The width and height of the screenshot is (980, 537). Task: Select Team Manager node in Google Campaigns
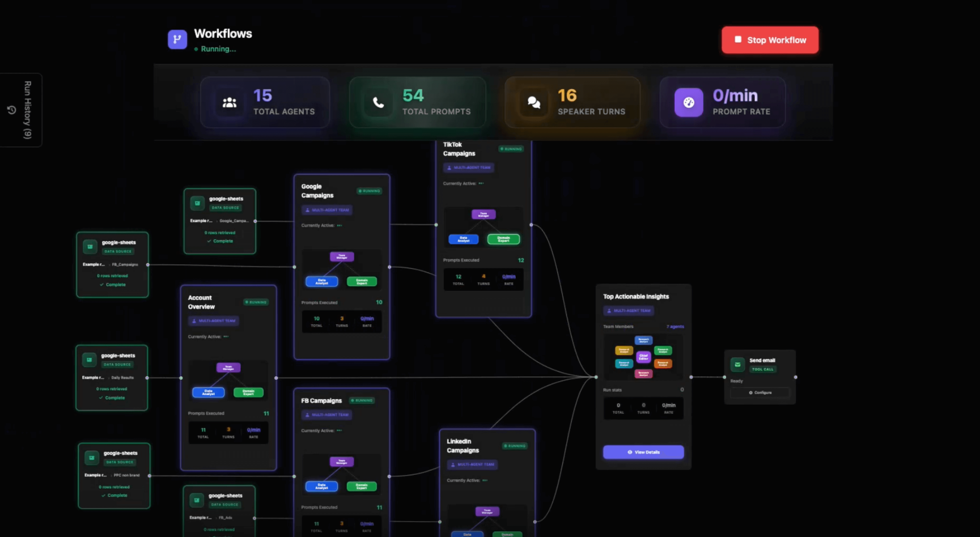coord(342,257)
